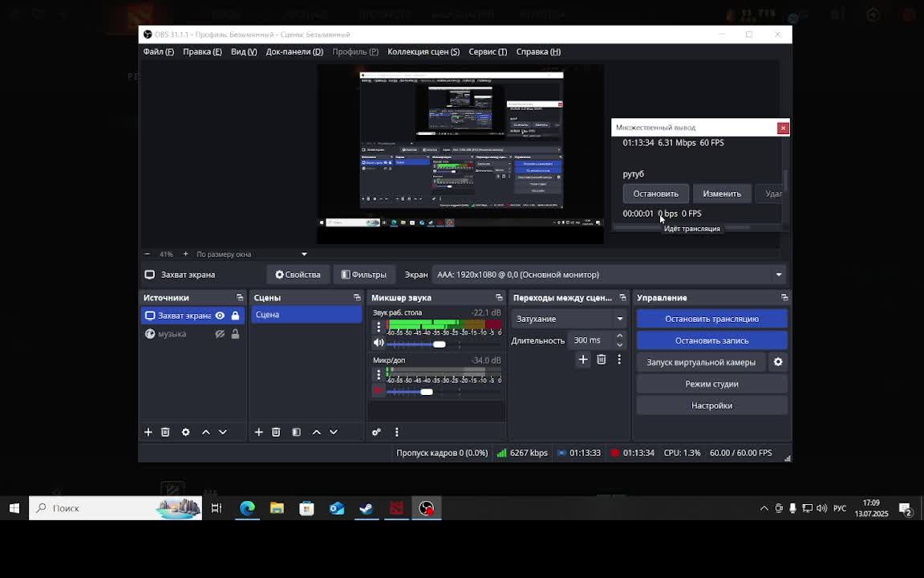Open OBS Studio from the taskbar
Viewport: 924px width, 578px height.
[x=427, y=508]
